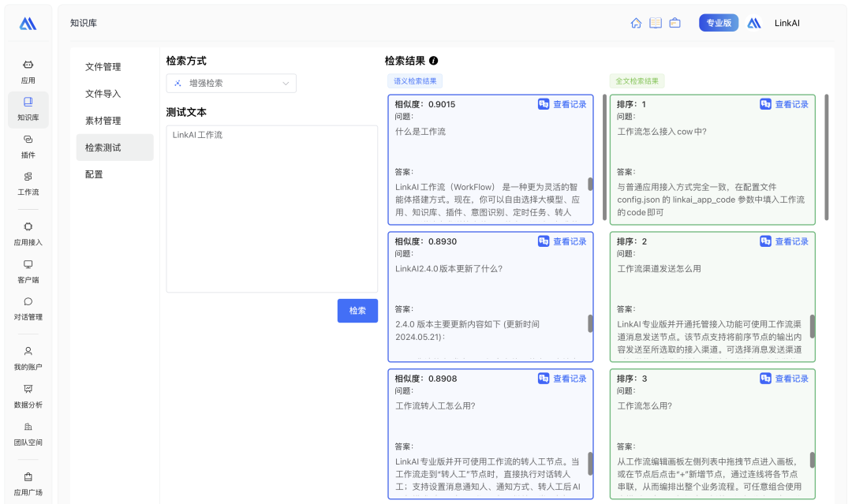Click the info icon beside 检索结果
The height and width of the screenshot is (504, 852).
pos(433,60)
